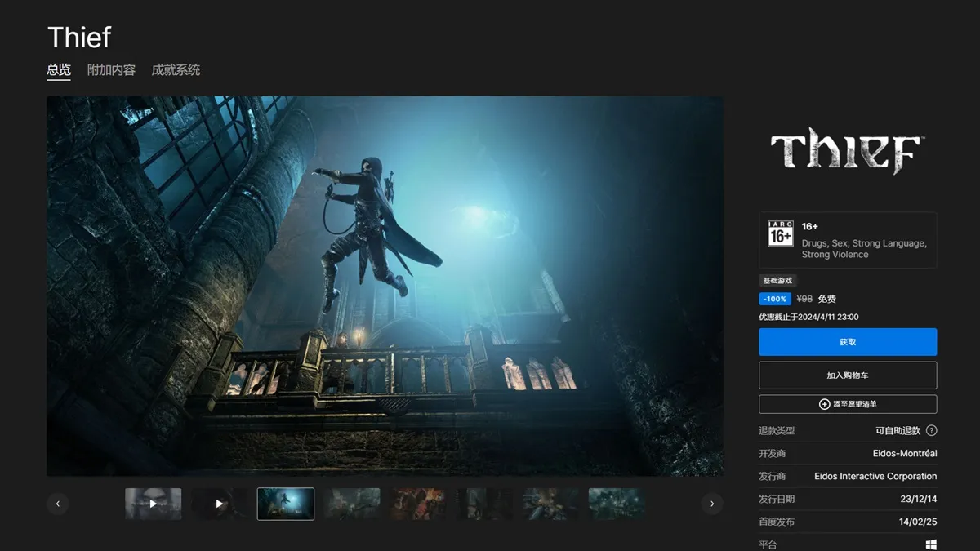
Task: Play the first video thumbnail
Action: point(153,504)
